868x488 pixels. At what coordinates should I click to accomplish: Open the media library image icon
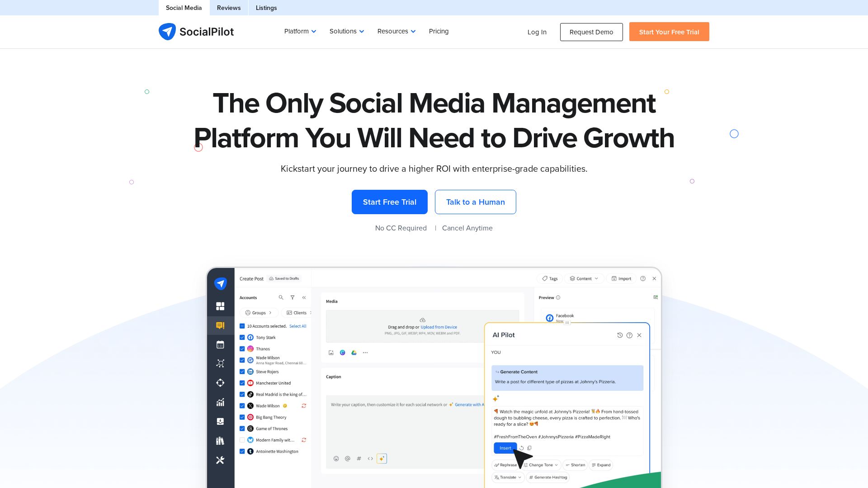331,353
